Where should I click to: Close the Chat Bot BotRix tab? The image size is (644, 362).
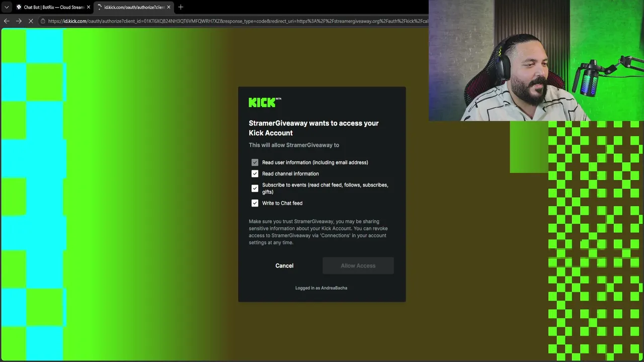(x=89, y=7)
